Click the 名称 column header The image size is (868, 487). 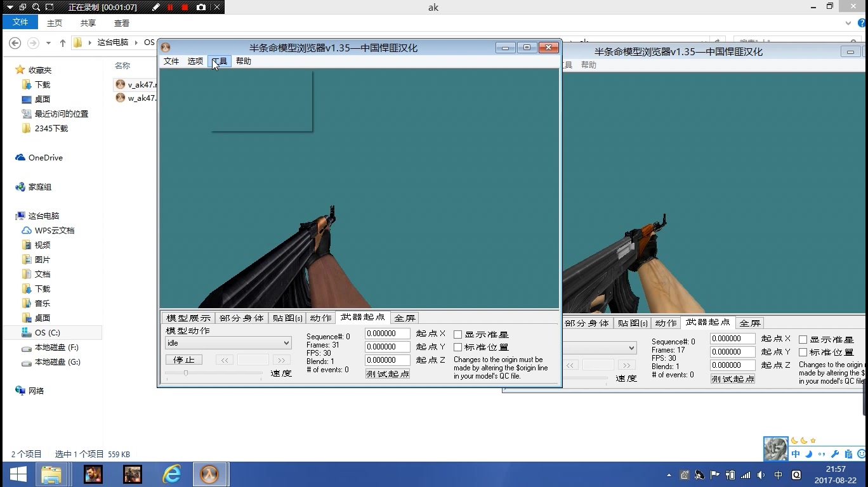122,65
